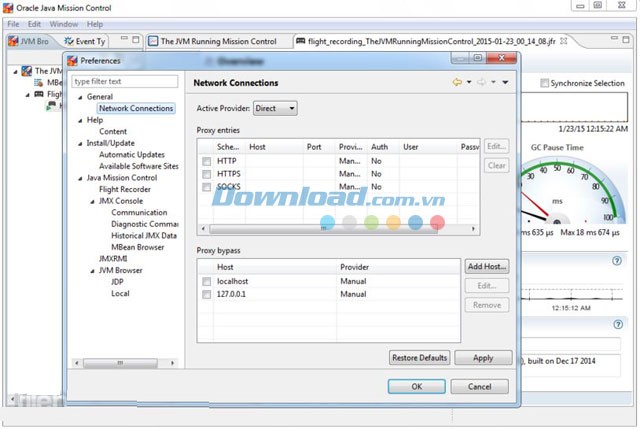The height and width of the screenshot is (429, 640).
Task: Open the Preferences view menu triangle
Action: point(506,82)
